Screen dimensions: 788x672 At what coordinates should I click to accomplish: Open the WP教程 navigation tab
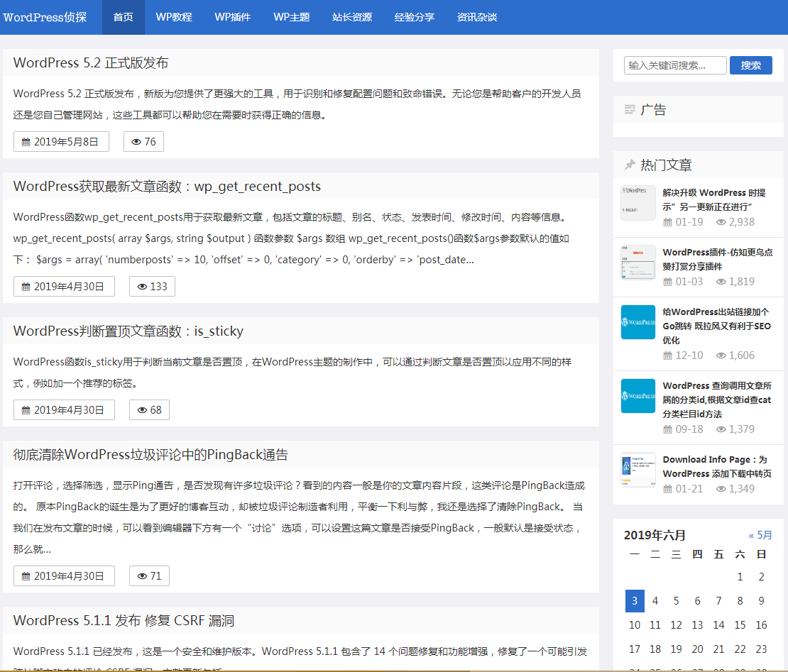tap(174, 17)
